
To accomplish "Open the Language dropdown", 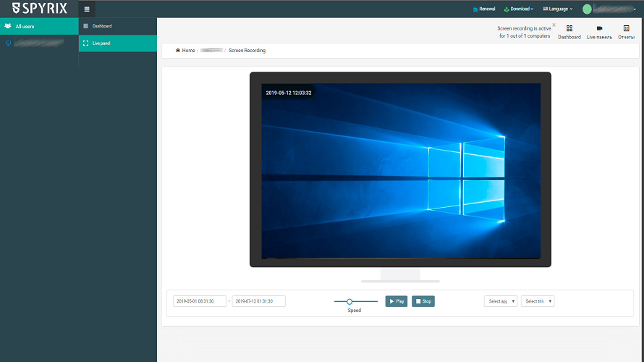I will coord(558,9).
